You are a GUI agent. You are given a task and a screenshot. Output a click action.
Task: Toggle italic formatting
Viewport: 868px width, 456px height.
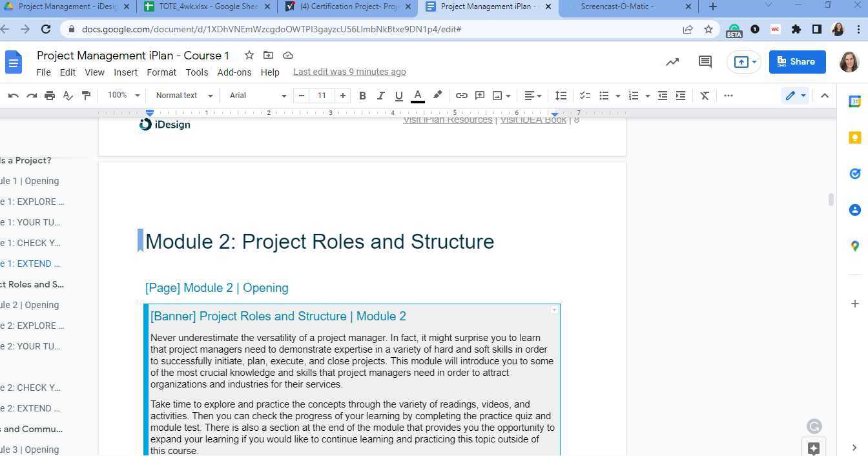380,95
